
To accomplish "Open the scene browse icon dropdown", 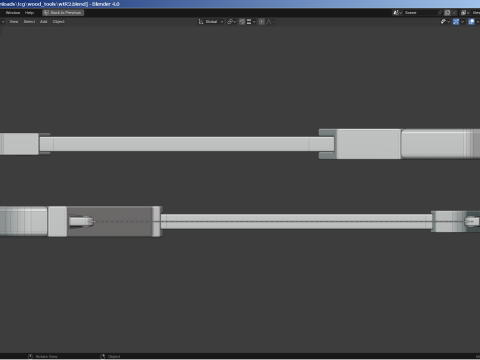I will click(x=397, y=13).
